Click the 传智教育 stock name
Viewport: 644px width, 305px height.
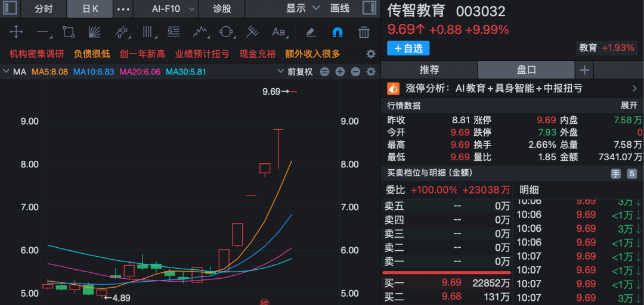[x=416, y=11]
